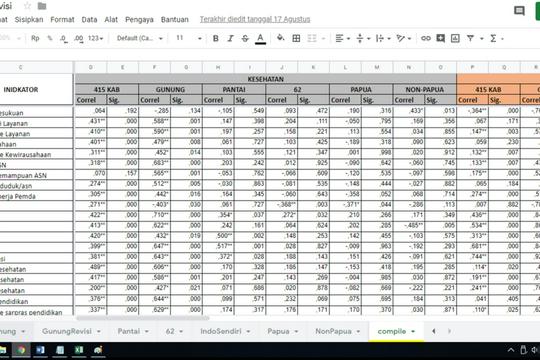Switch to IndoSendiri sheet tab

[x=221, y=331]
